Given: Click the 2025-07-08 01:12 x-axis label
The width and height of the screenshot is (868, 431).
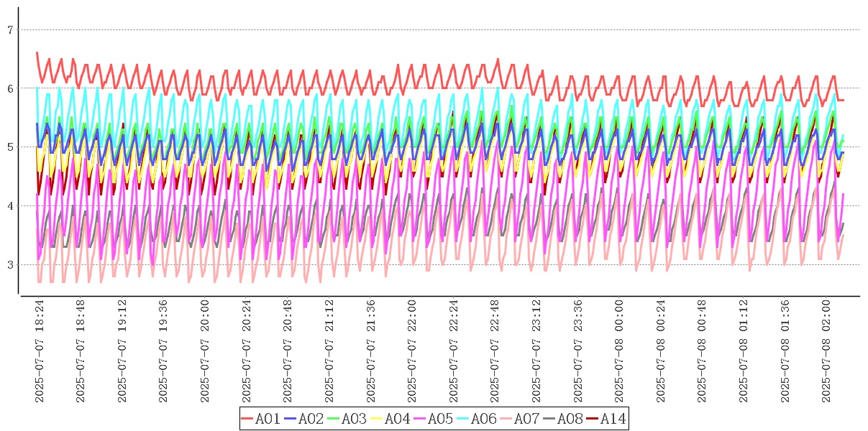Looking at the screenshot, I should coord(743,351).
